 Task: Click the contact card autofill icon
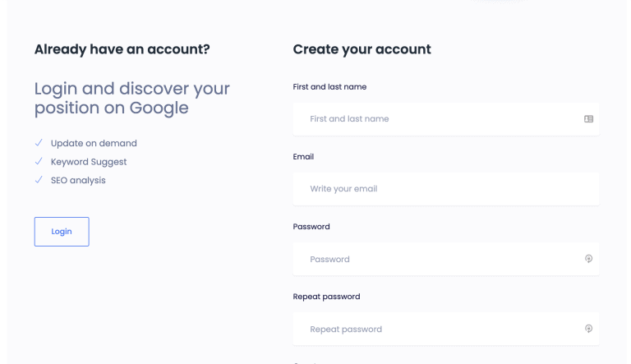588,119
